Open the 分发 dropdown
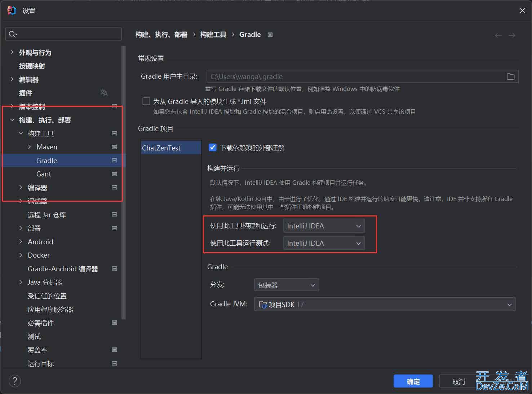This screenshot has width=532, height=394. [287, 285]
